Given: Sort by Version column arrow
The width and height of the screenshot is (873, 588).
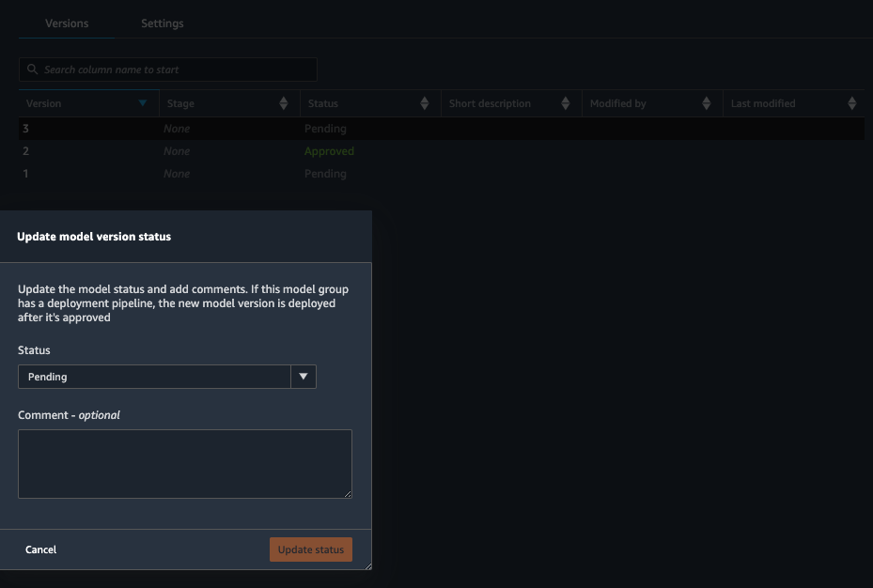Looking at the screenshot, I should 143,103.
